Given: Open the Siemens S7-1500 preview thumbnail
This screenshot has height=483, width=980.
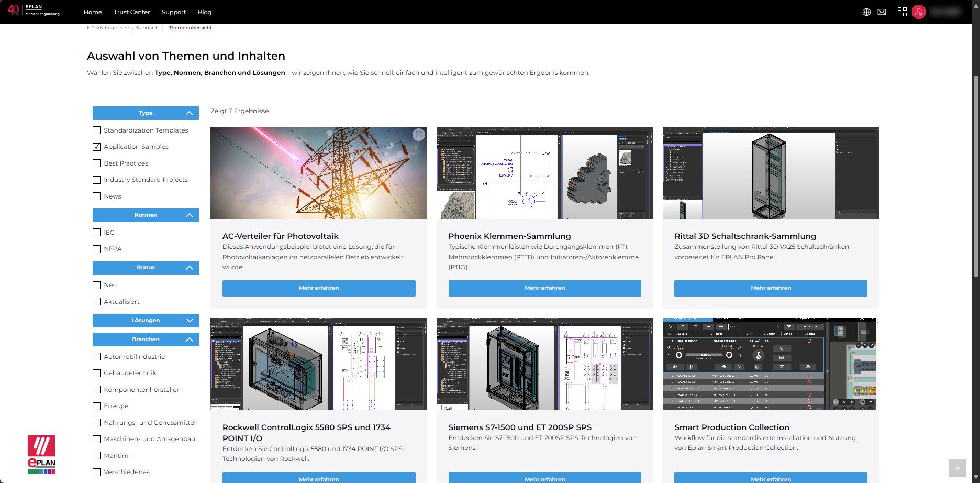Looking at the screenshot, I should click(x=544, y=364).
